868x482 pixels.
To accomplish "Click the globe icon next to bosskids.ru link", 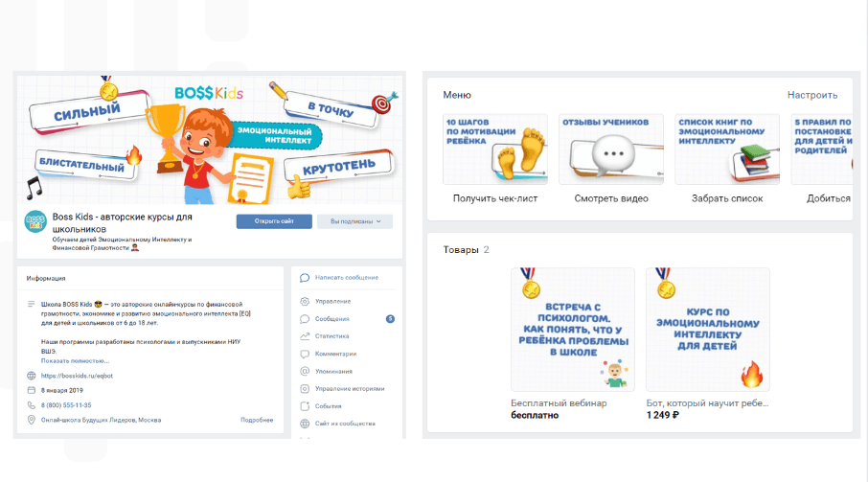I will tap(32, 376).
